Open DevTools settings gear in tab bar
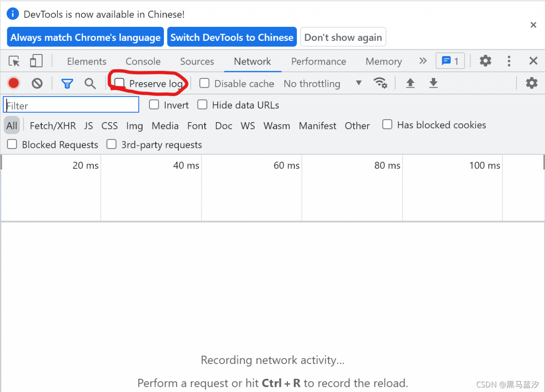Image resolution: width=545 pixels, height=392 pixels. pyautogui.click(x=485, y=61)
